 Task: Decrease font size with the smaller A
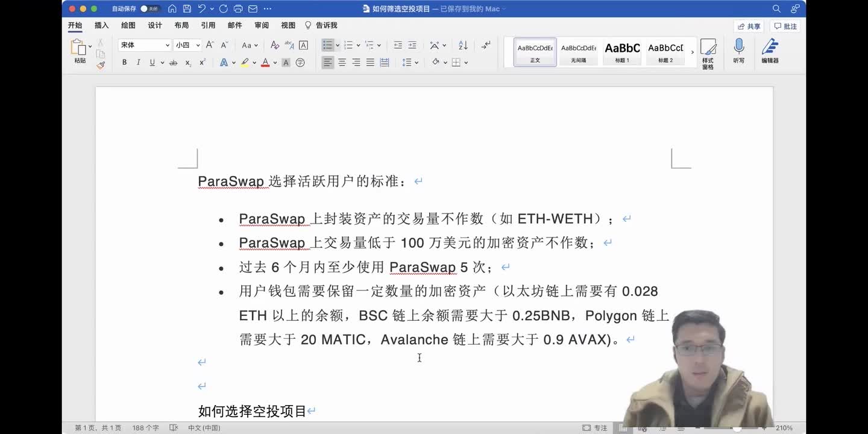point(224,45)
